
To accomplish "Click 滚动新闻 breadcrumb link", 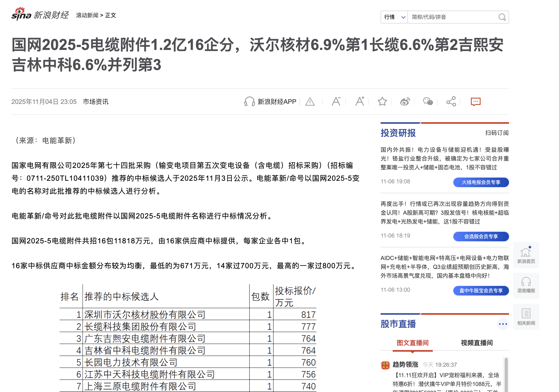I will pos(87,15).
